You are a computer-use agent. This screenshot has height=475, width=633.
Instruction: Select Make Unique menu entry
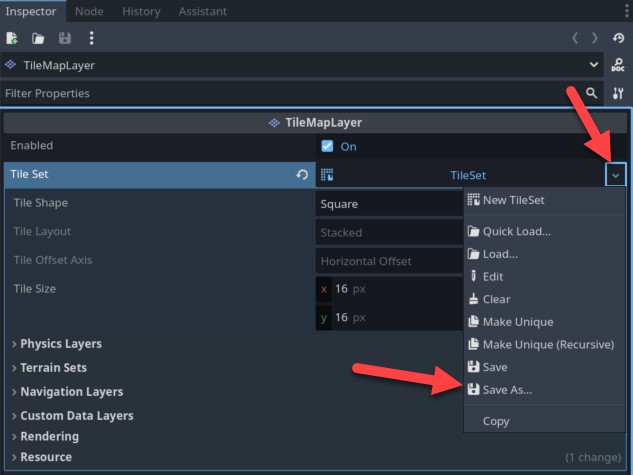(x=544, y=322)
